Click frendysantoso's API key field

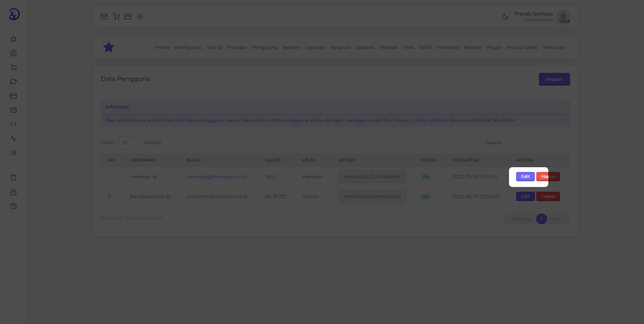pyautogui.click(x=372, y=196)
